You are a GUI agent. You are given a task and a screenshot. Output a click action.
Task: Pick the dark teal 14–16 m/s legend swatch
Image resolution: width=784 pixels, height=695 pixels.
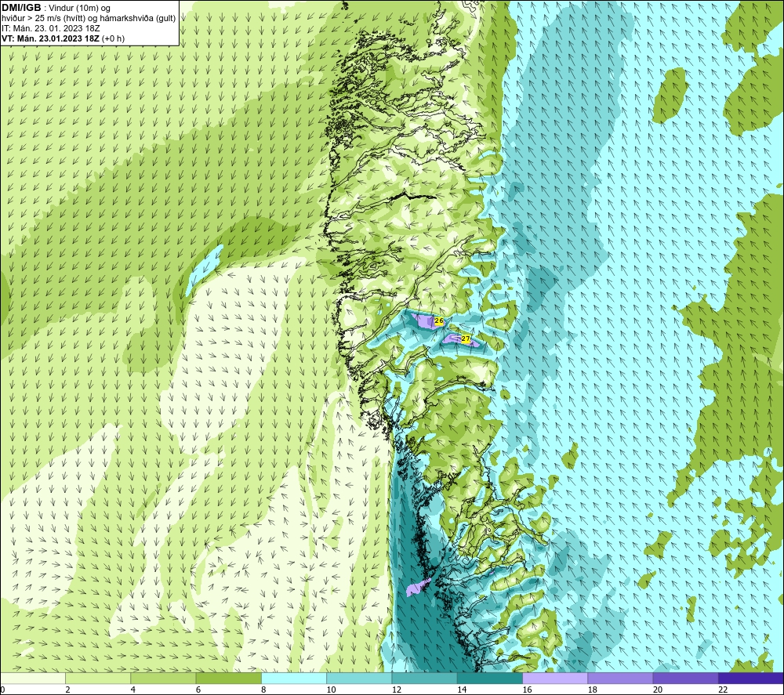[x=490, y=679]
